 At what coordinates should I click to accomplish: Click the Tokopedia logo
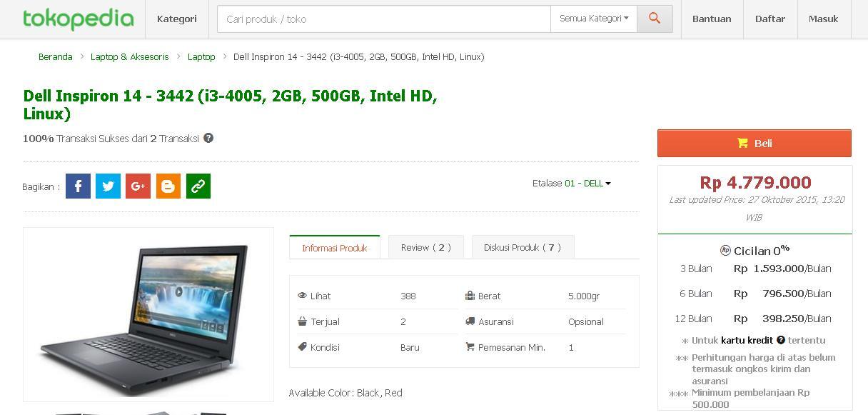pyautogui.click(x=79, y=19)
